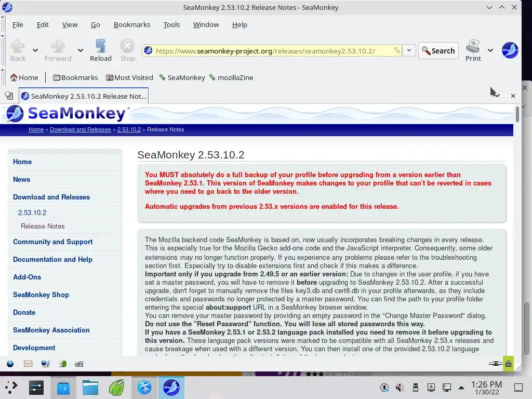Open the Discover store taskbar icon
This screenshot has height=399, width=532.
[63, 388]
